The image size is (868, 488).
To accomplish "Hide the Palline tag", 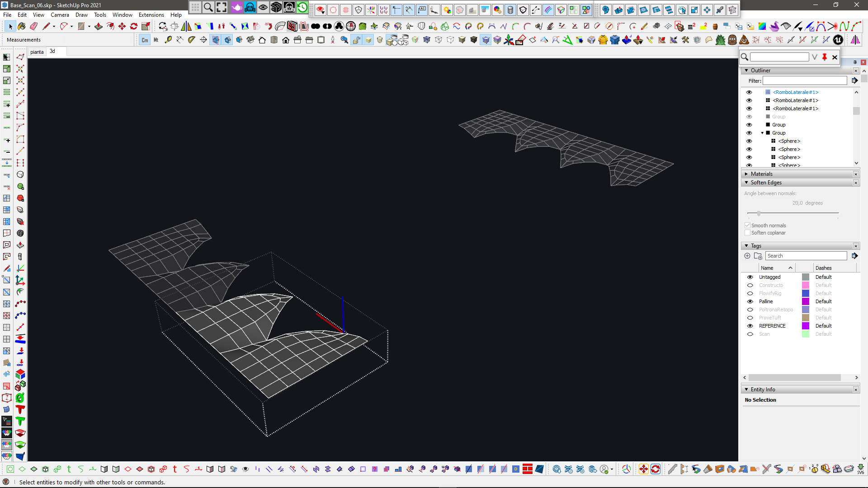I will [750, 301].
